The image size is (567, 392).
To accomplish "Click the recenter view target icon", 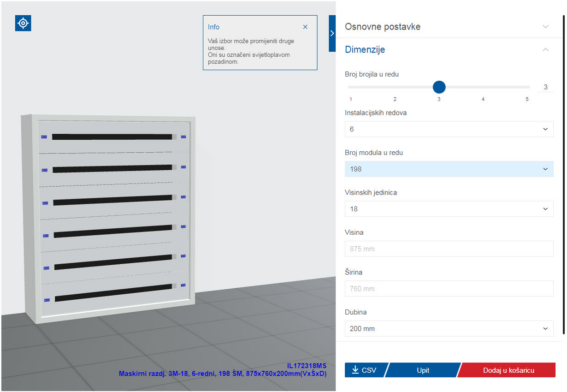I will click(x=23, y=23).
